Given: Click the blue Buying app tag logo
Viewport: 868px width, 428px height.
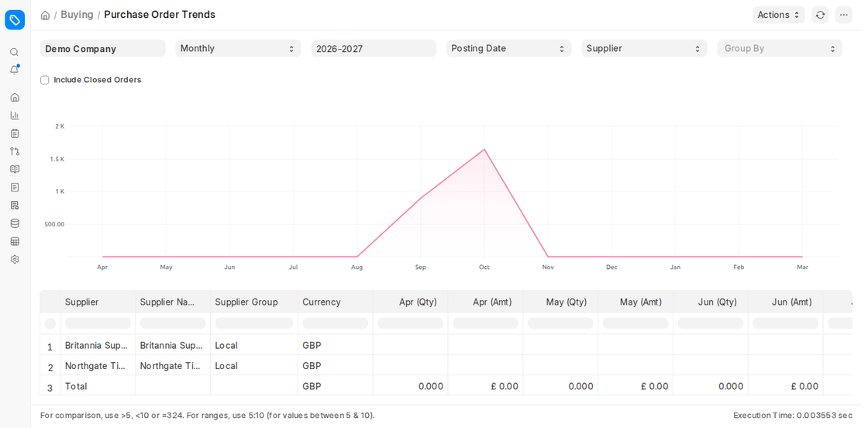Looking at the screenshot, I should click(15, 20).
